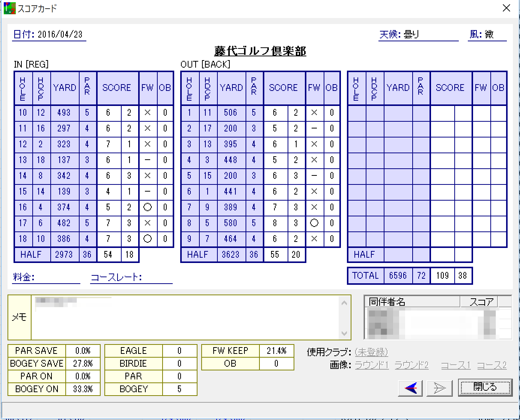Click the PAR ON label
The image size is (520, 420).
(36, 376)
